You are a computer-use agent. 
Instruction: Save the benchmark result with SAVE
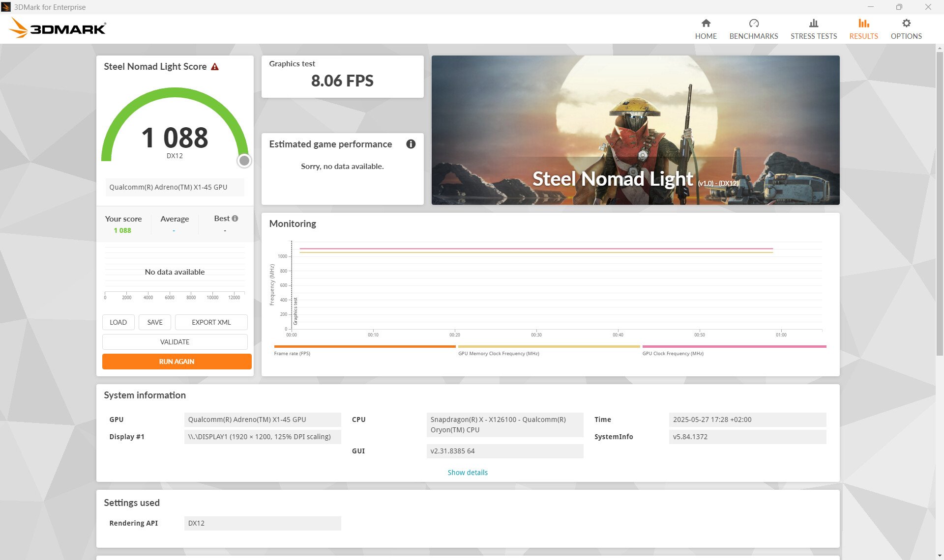point(154,322)
